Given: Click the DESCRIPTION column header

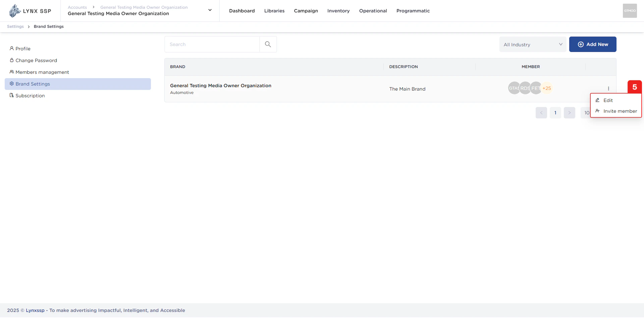Looking at the screenshot, I should [404, 67].
